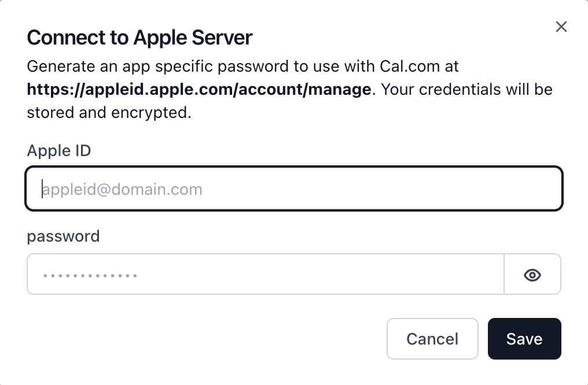Viewport: 588px width, 385px height.
Task: Close the Connect to Apple Server dialog
Action: [x=561, y=27]
